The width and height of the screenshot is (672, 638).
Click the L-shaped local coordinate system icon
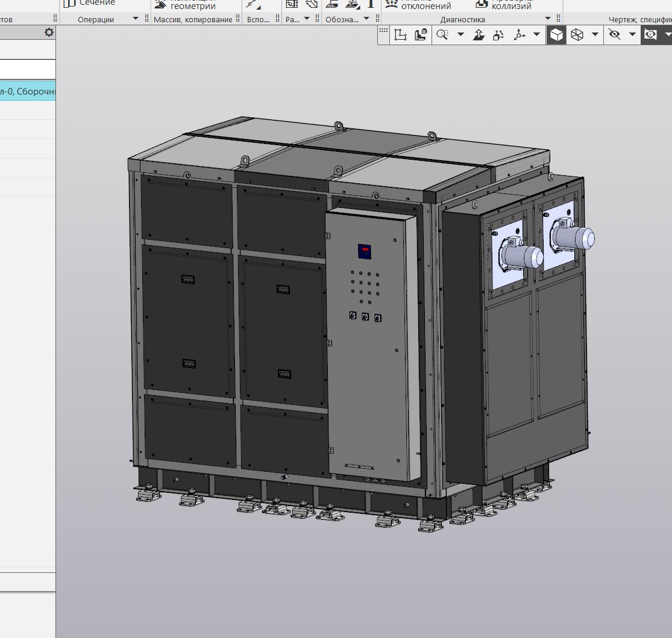coord(400,35)
